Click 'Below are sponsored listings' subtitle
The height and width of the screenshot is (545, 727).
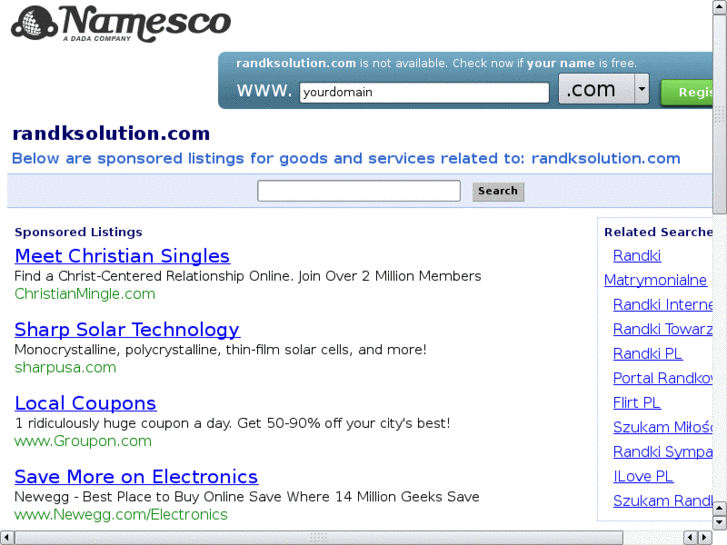click(x=346, y=159)
